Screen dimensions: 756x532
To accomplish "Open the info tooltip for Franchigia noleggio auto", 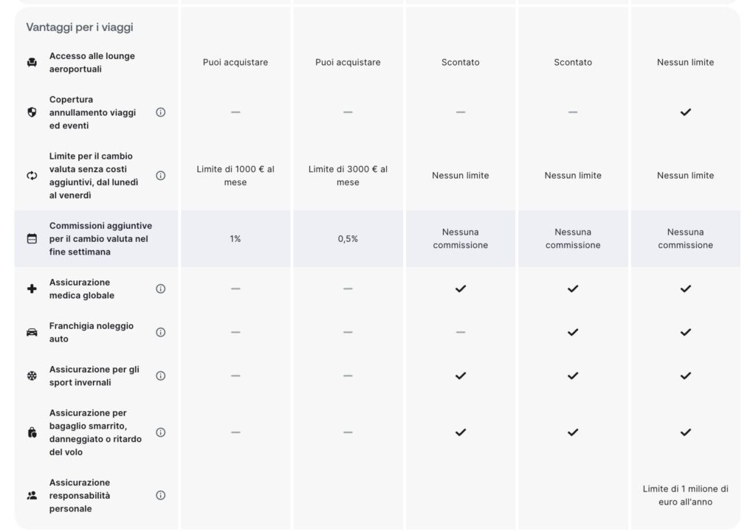I will point(160,332).
